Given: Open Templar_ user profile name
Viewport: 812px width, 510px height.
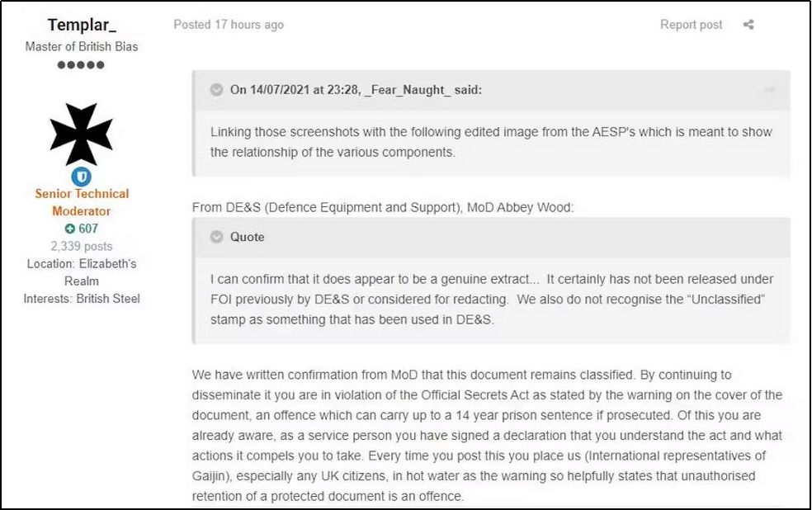Looking at the screenshot, I should 81,25.
